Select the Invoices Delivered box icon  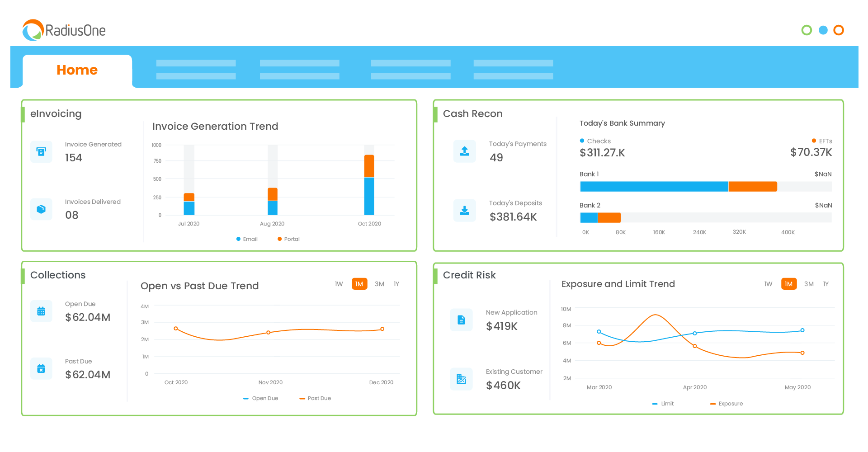click(x=41, y=209)
